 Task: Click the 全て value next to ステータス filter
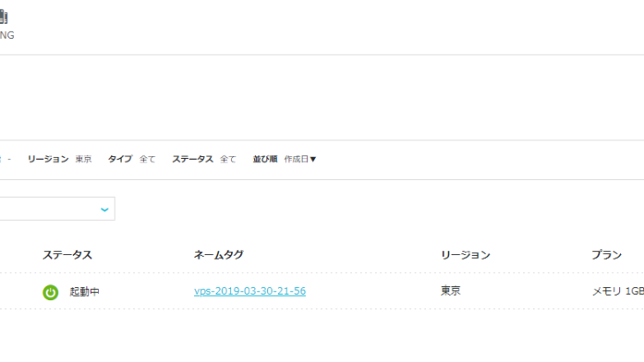click(228, 160)
